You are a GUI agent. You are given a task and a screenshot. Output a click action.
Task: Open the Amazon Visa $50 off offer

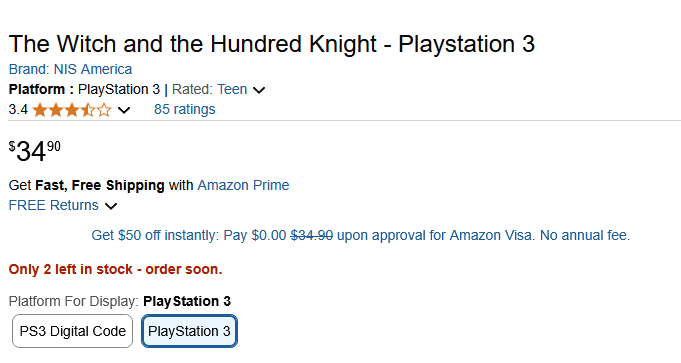360,235
